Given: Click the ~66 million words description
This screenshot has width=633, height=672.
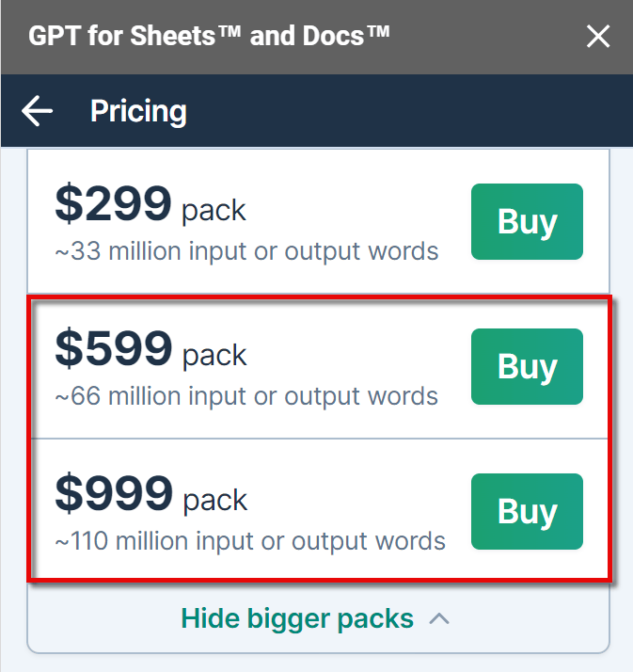Looking at the screenshot, I should [246, 396].
